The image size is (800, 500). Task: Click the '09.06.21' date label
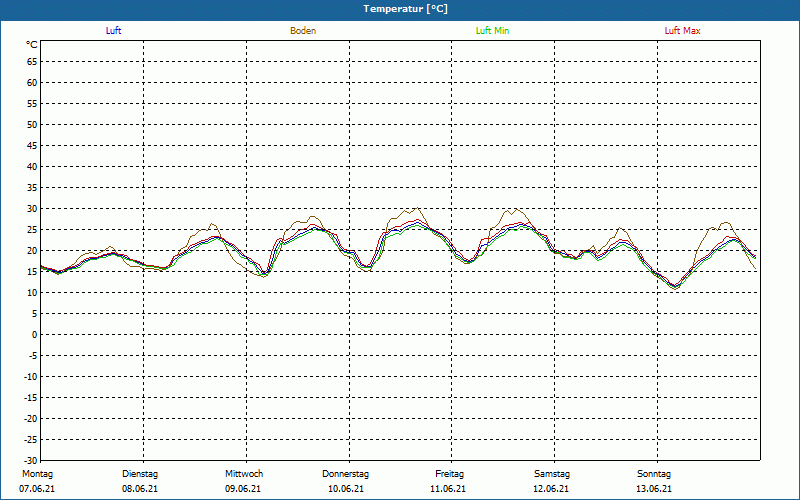click(243, 489)
